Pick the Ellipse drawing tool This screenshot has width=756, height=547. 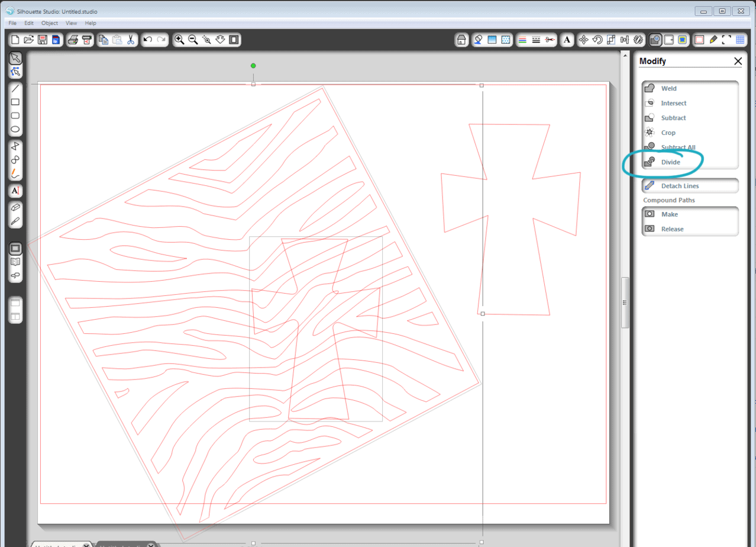(15, 129)
